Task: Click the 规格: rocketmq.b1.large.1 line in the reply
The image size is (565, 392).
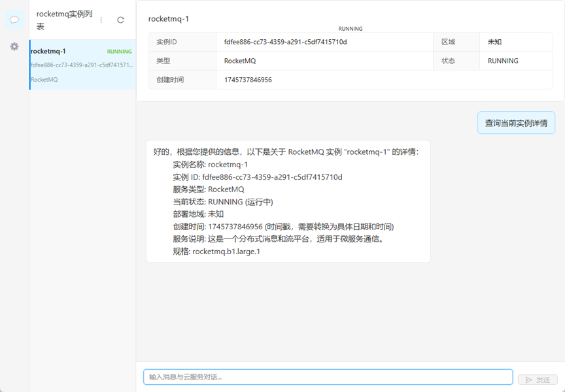Action: click(x=216, y=252)
